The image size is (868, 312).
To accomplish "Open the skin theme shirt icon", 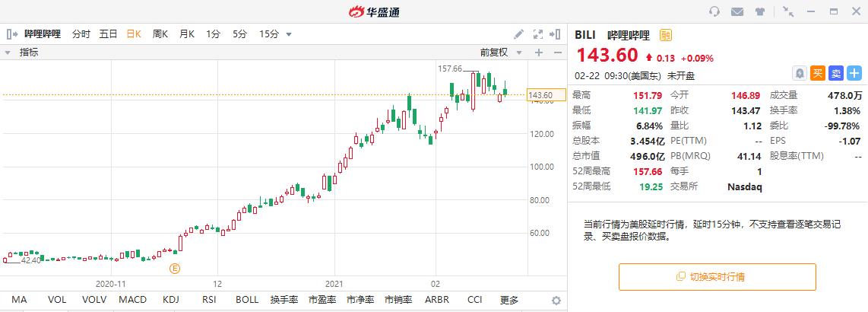I will [x=761, y=11].
